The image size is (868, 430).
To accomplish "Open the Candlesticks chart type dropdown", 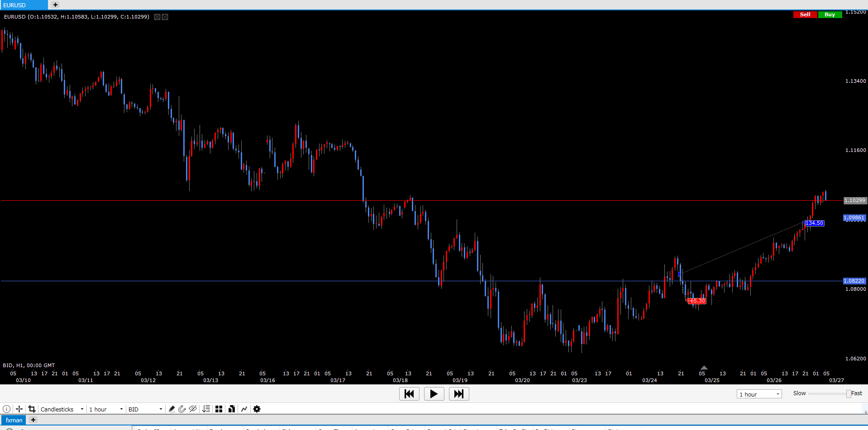I will click(62, 409).
